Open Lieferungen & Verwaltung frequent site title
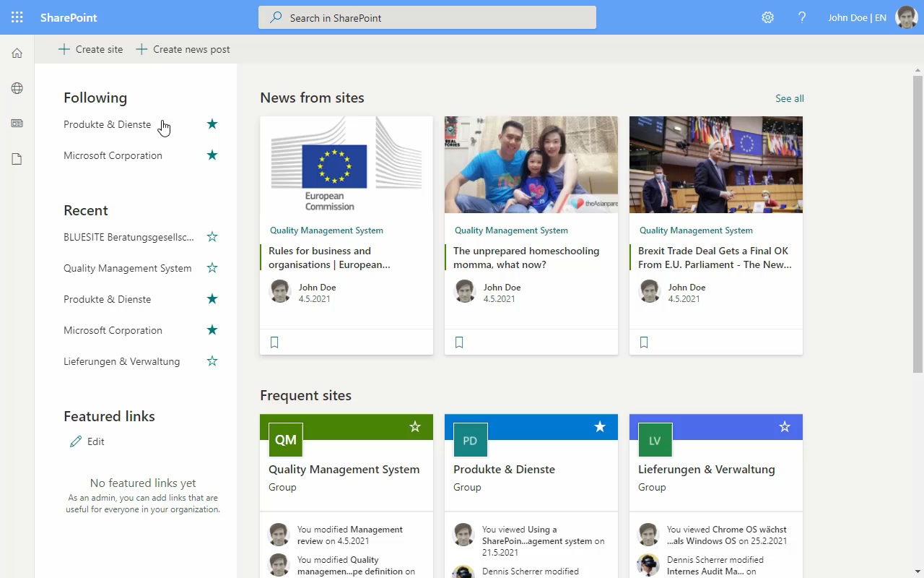Screen dimensions: 924x578 click(707, 470)
